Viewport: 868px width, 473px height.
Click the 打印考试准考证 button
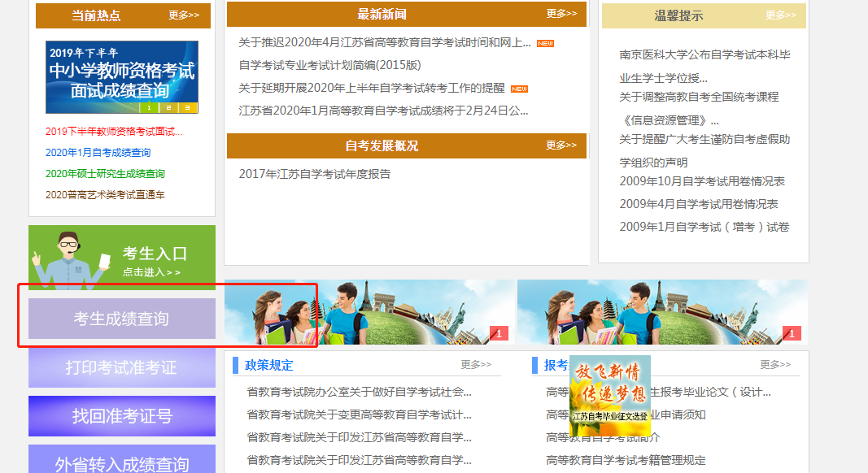pyautogui.click(x=122, y=367)
